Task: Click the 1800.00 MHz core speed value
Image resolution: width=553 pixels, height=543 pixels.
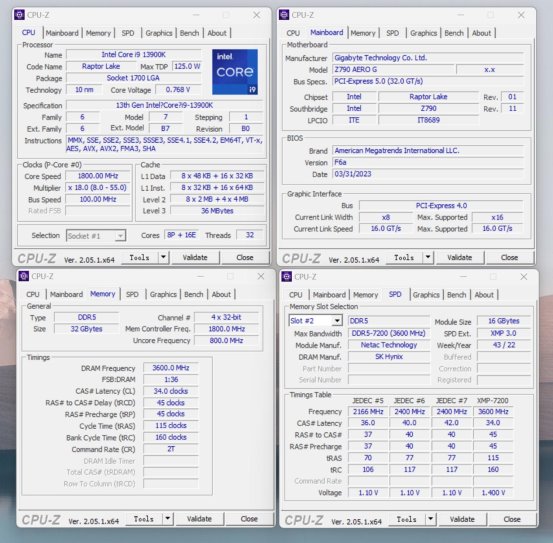Action: 98,176
